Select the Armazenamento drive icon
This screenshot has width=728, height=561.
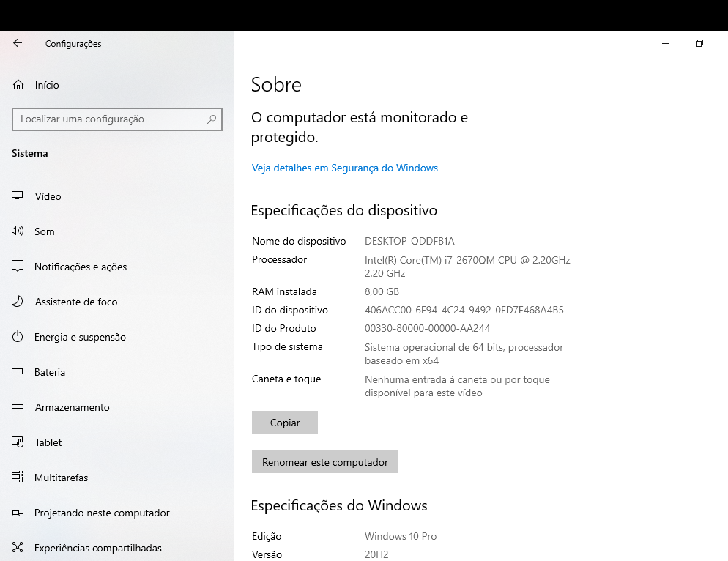(x=17, y=406)
